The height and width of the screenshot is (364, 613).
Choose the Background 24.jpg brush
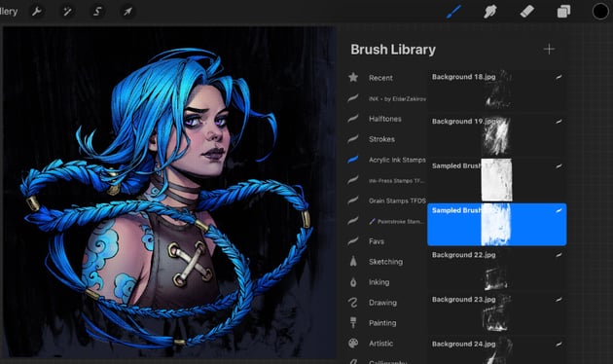[x=497, y=350]
